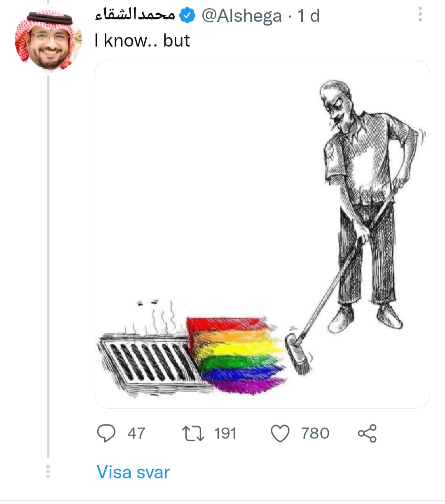Tap the retweet arrows icon
Viewport: 445px width, 504px height.
(x=193, y=433)
